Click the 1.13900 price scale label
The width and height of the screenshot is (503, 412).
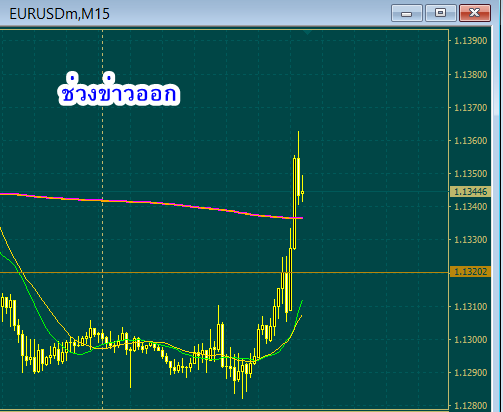point(470,41)
